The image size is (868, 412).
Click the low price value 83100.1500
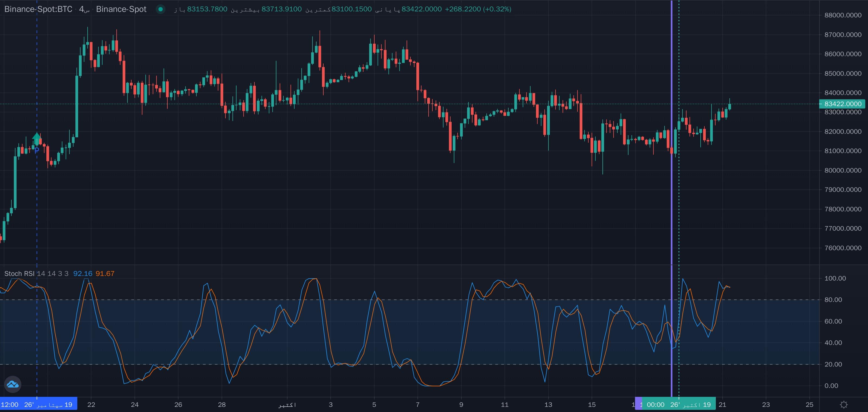[x=352, y=9]
